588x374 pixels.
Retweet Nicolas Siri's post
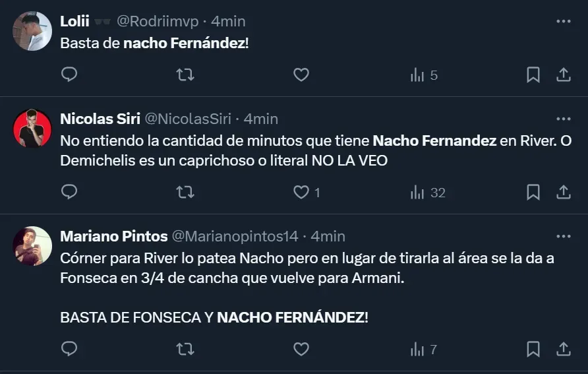click(185, 193)
